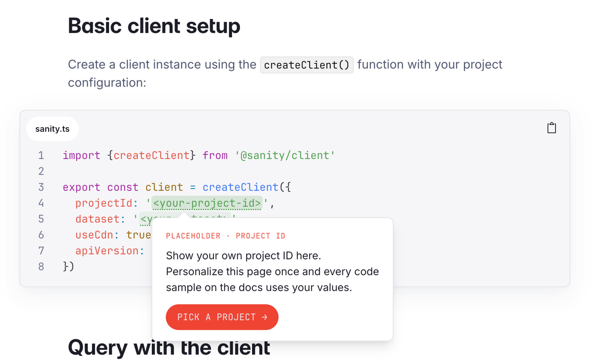Copy the sanity.ts code with clipboard icon
The height and width of the screenshot is (364, 594).
(x=551, y=128)
